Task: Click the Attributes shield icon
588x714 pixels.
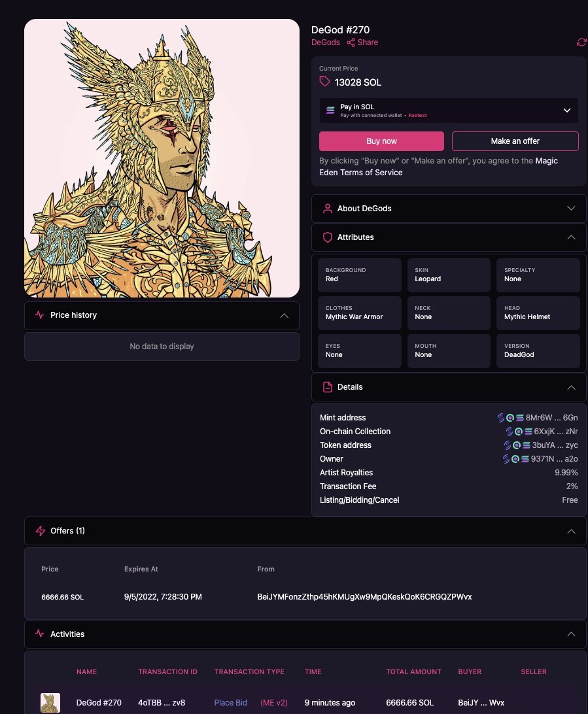Action: (x=327, y=237)
